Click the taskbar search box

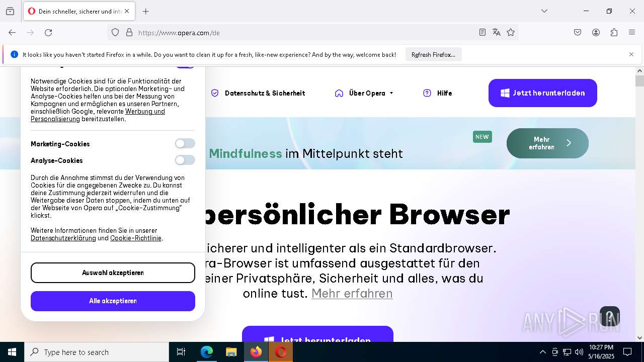[97, 352]
